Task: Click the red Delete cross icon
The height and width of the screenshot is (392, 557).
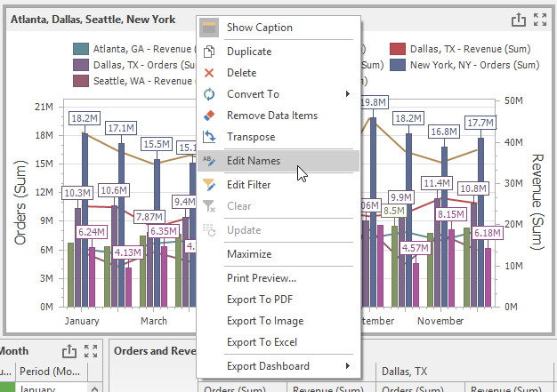Action: pos(209,73)
